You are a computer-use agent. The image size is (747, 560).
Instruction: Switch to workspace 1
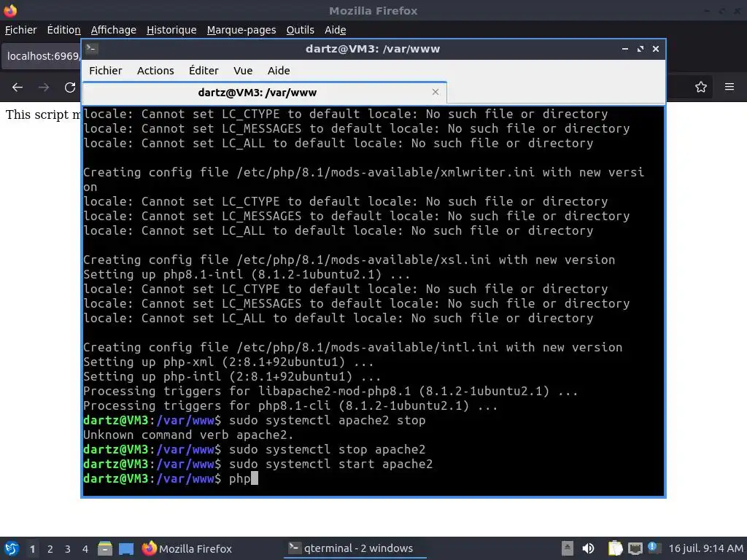coord(32,549)
